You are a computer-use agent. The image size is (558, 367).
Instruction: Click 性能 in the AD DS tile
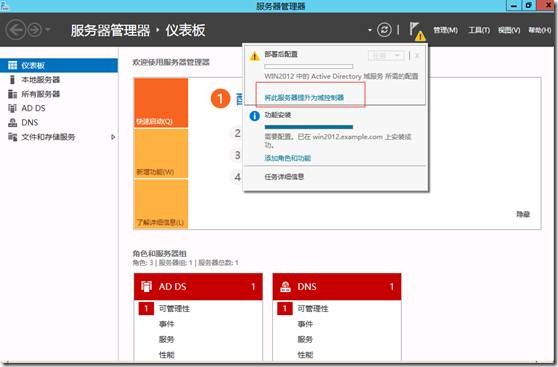point(167,355)
